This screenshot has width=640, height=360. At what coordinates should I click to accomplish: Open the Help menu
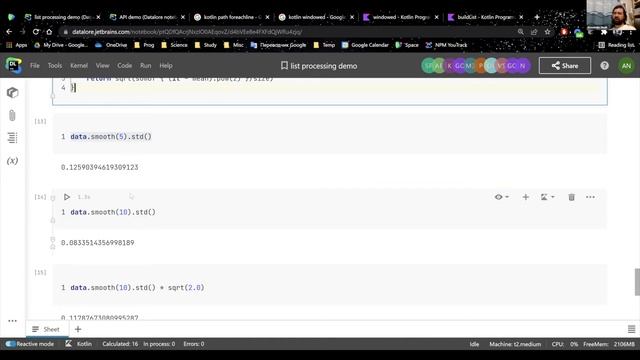166,65
